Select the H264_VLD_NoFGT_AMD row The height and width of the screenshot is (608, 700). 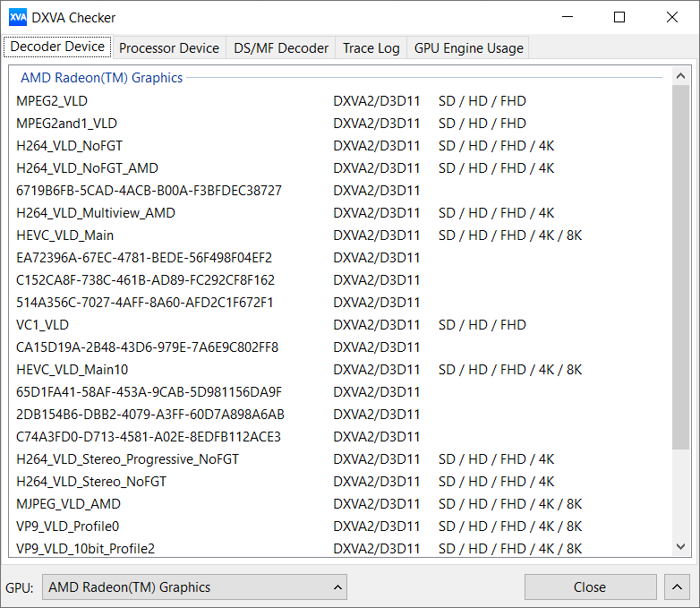340,168
